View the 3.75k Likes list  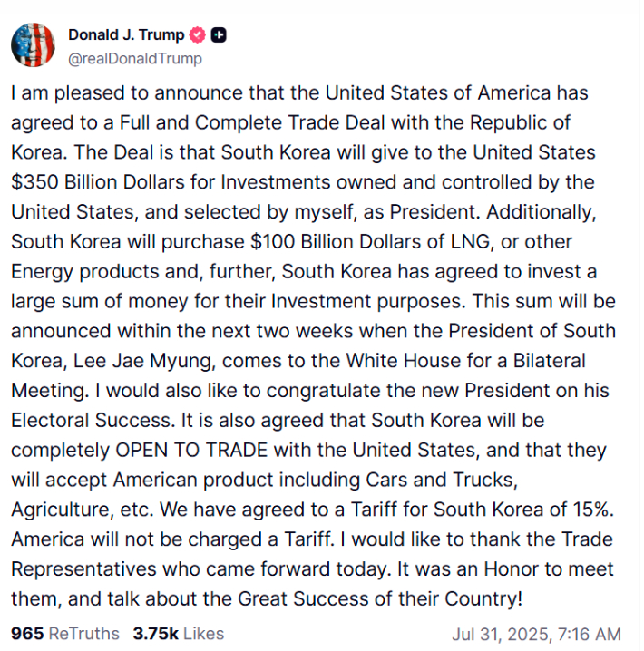click(x=178, y=633)
